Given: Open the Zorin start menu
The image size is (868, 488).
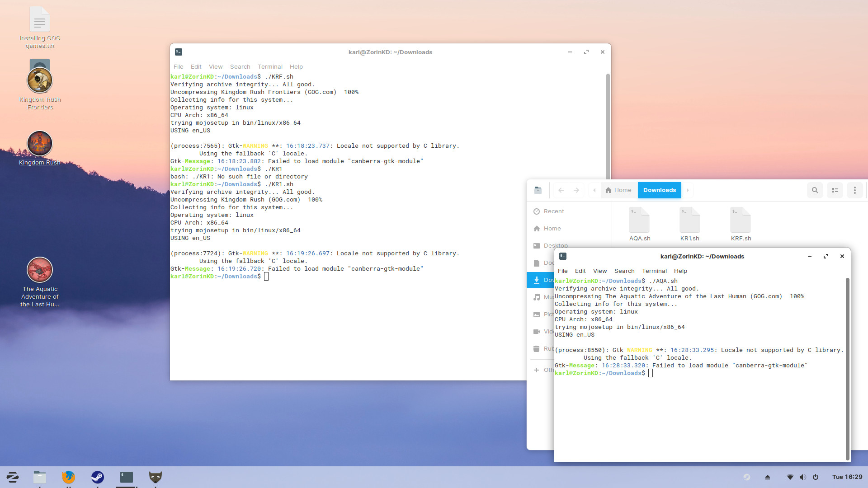Looking at the screenshot, I should (13, 477).
